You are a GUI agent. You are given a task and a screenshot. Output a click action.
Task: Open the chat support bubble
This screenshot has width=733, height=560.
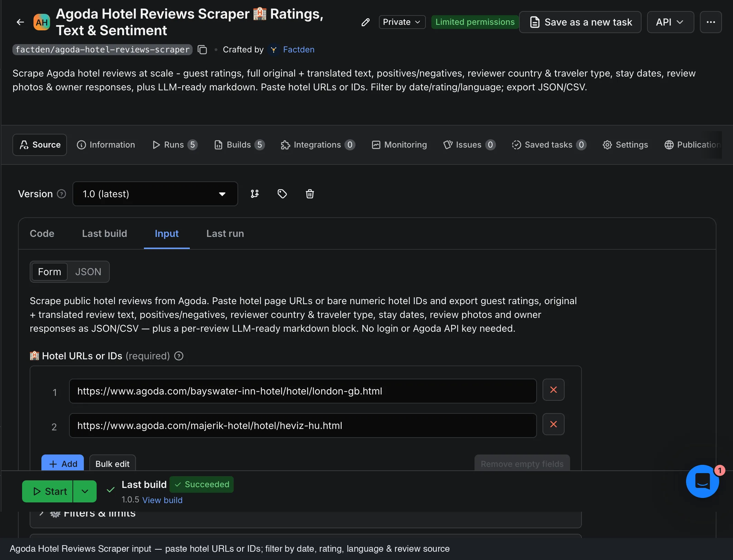click(703, 481)
